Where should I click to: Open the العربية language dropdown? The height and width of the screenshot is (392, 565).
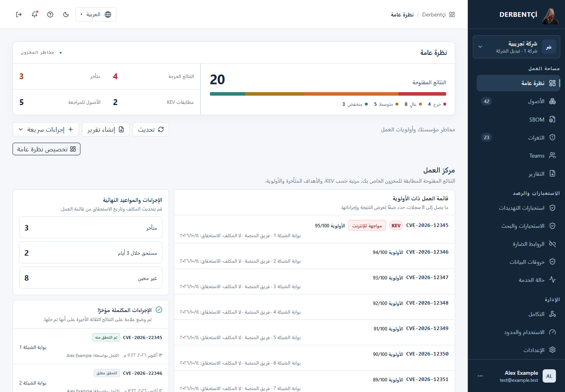[96, 15]
